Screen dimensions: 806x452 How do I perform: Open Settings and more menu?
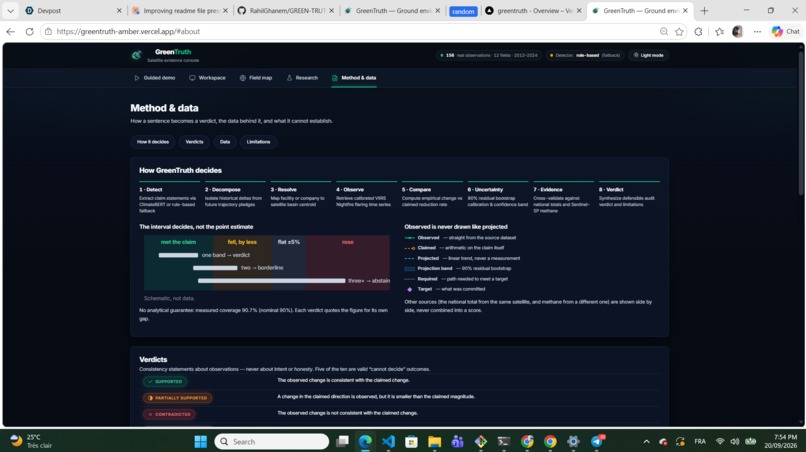pyautogui.click(x=757, y=31)
